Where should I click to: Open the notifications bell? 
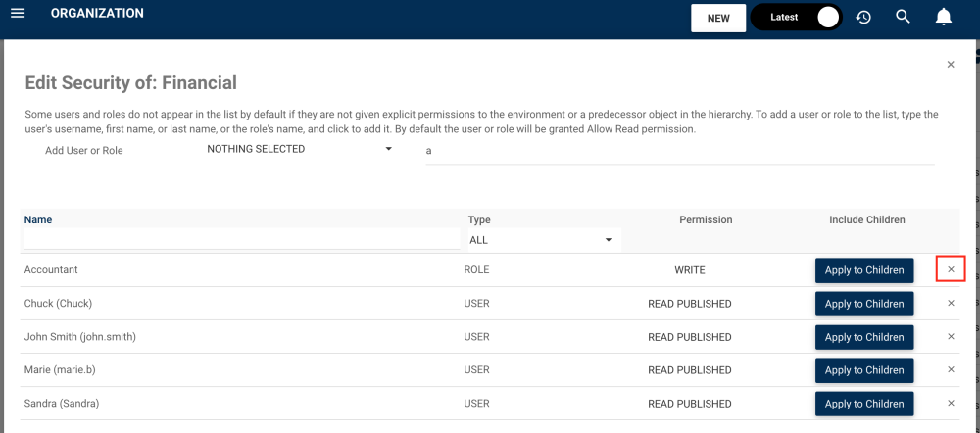[944, 17]
